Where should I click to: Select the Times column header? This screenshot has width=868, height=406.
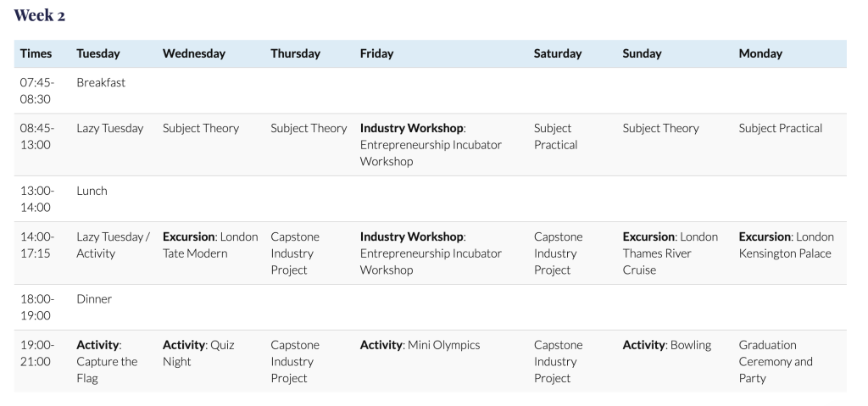(36, 53)
